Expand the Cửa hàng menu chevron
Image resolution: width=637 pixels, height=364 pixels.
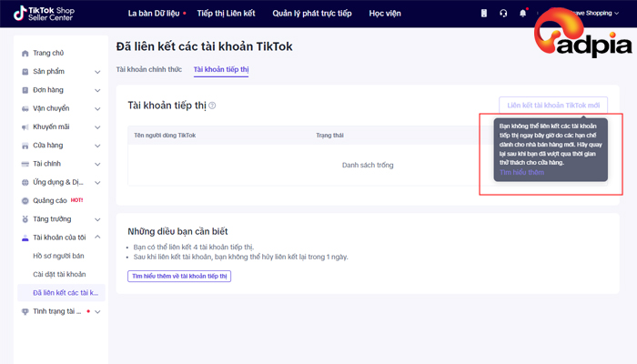(97, 146)
